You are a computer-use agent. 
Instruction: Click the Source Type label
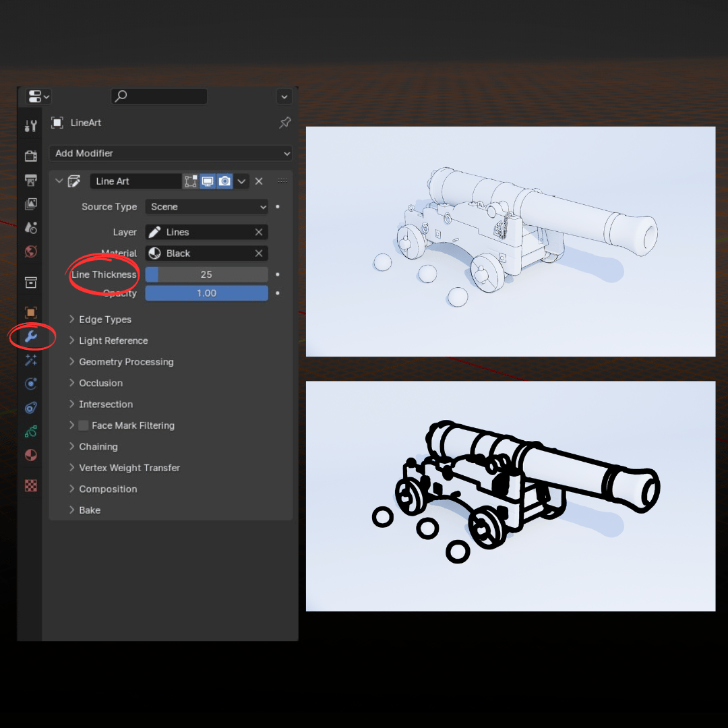tap(109, 207)
